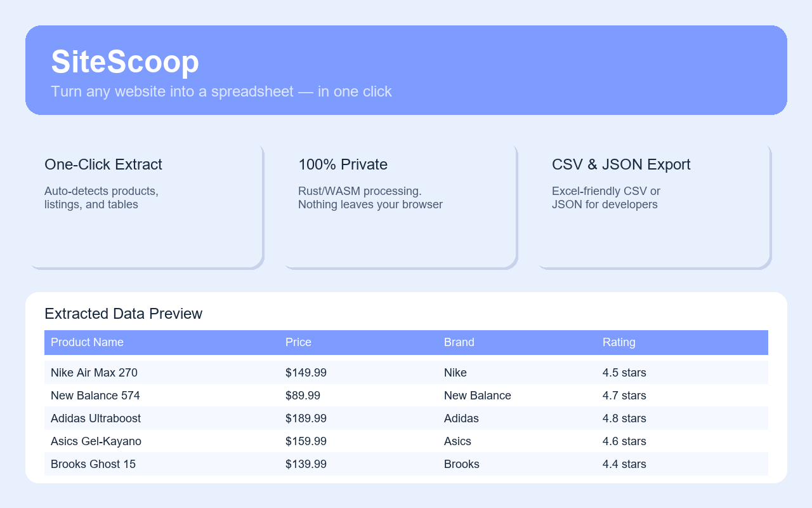
Task: Click the 4.4 stars rating cell
Action: [624, 464]
